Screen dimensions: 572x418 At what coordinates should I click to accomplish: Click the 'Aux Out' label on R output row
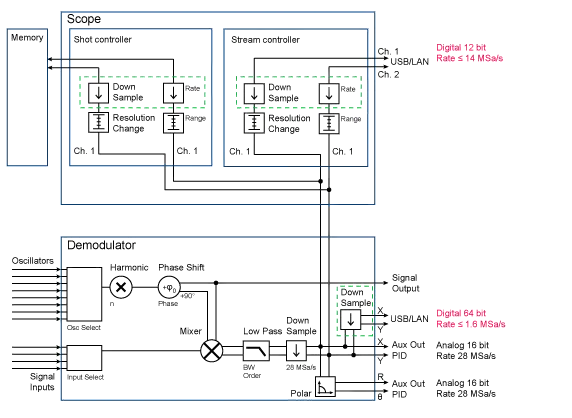tap(408, 384)
